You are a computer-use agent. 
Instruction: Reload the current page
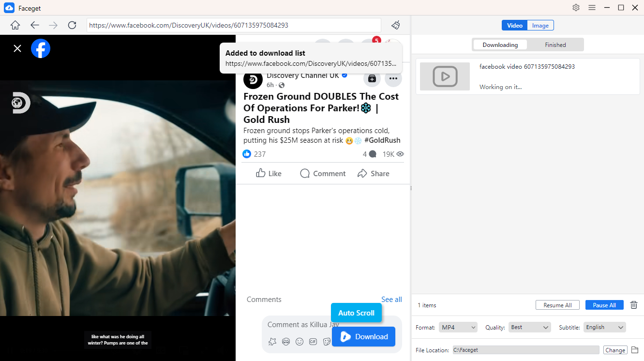(72, 25)
